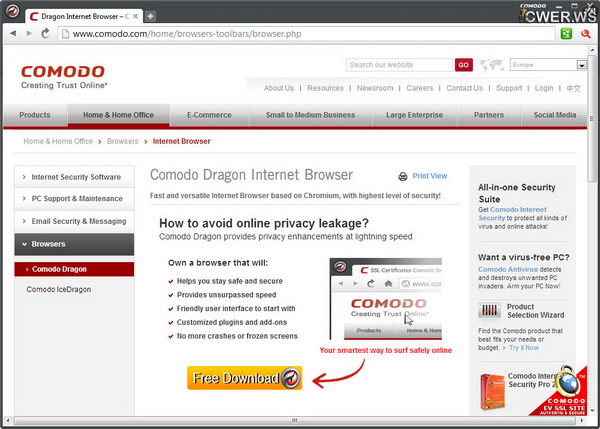The image size is (600, 429).
Task: Expand Internet Security Software sidebar section
Action: [x=74, y=177]
